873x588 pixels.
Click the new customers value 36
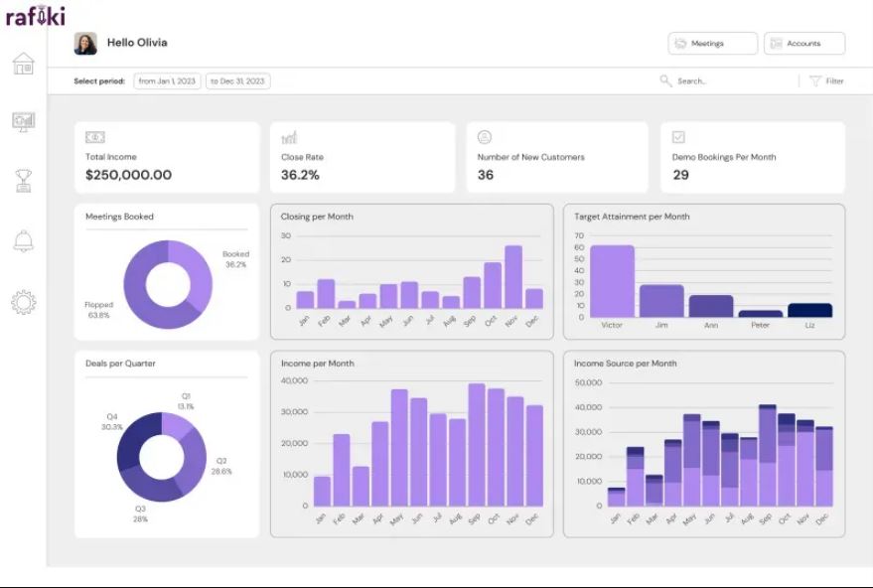pos(486,175)
